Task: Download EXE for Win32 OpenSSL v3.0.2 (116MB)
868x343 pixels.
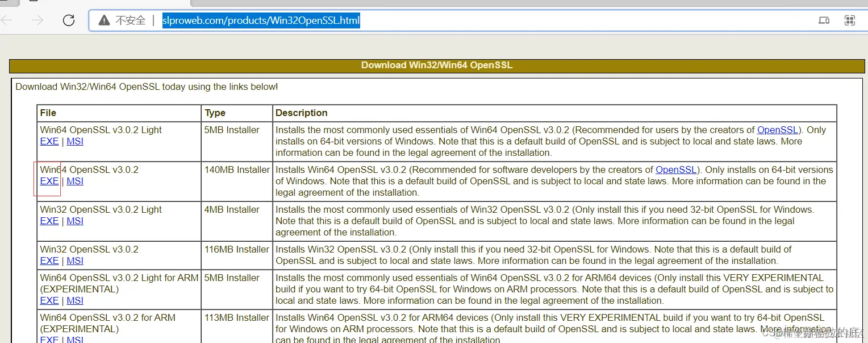Action: tap(49, 261)
